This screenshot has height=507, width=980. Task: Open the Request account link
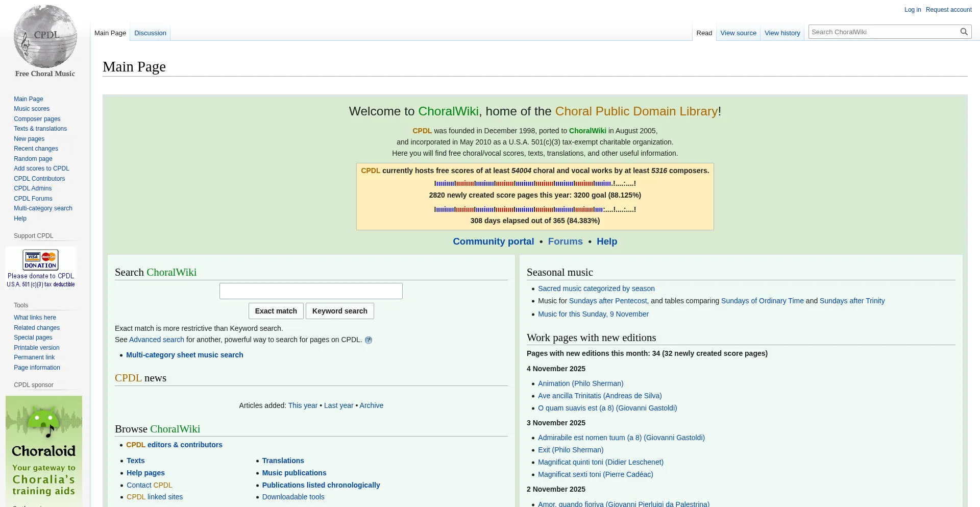point(948,10)
